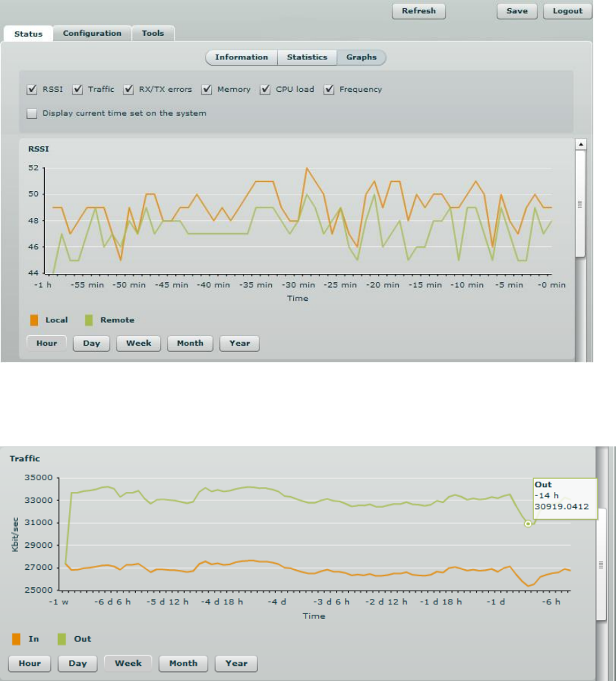
Task: Click the RSSI graph title
Action: tap(39, 149)
